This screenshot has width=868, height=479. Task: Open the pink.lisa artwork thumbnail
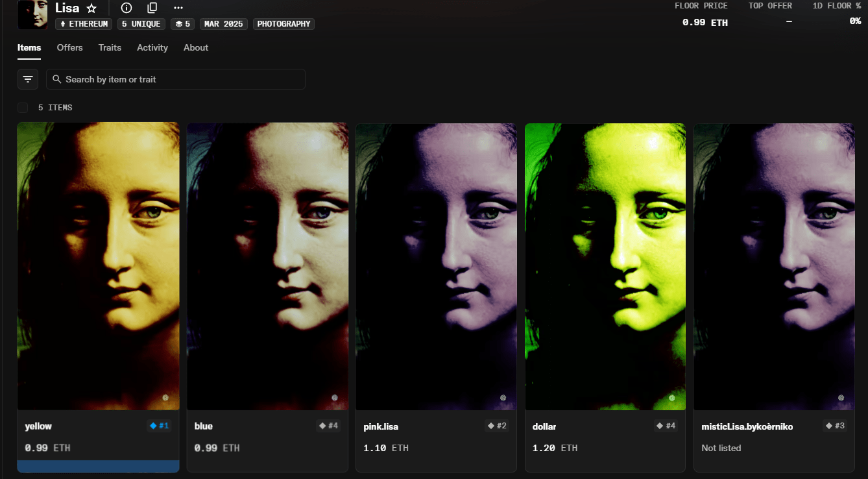click(x=437, y=266)
